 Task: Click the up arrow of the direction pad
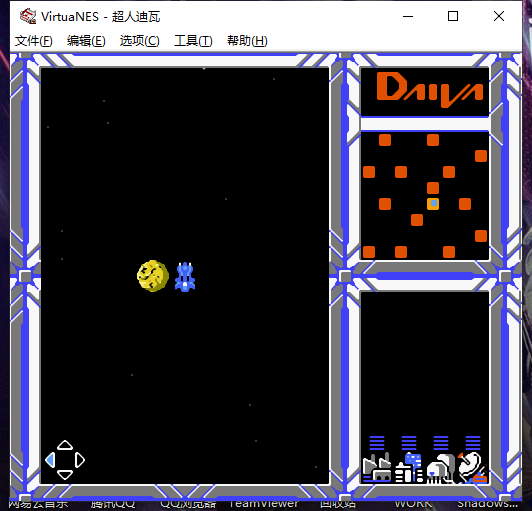click(x=65, y=446)
